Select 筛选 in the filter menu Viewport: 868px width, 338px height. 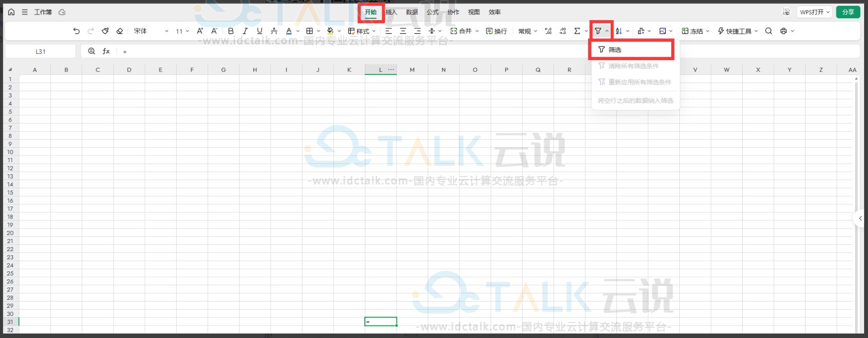click(631, 49)
